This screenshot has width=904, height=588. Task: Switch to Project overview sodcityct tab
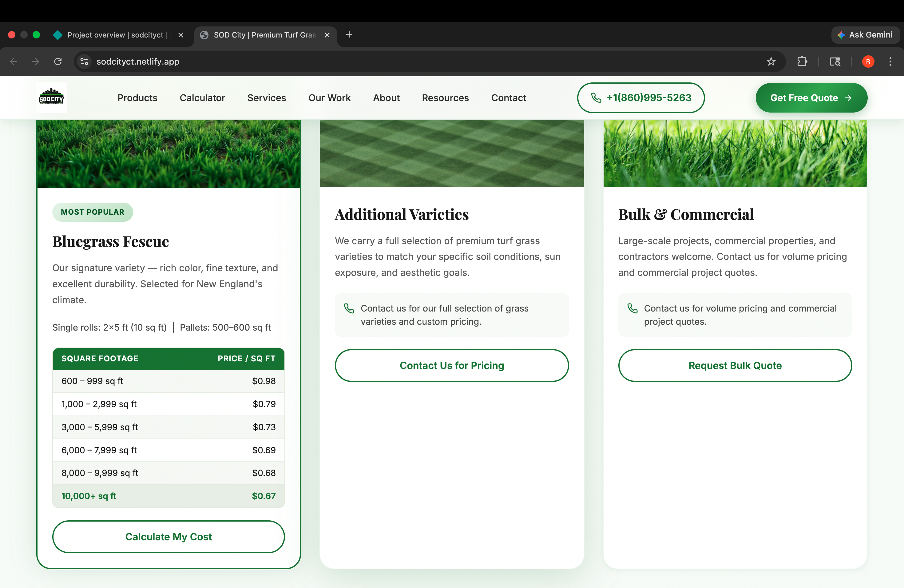tap(118, 35)
